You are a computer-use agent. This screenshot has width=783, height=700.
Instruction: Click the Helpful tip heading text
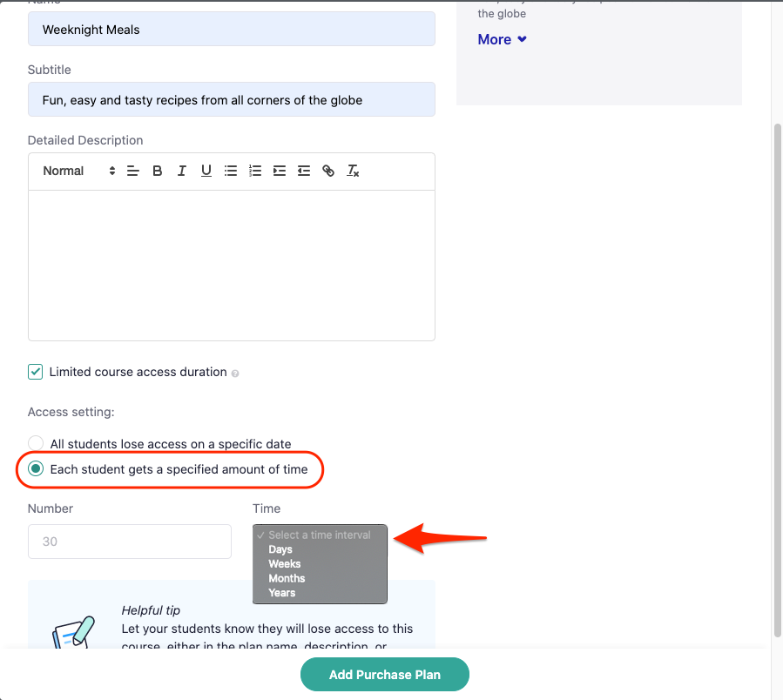pos(151,610)
